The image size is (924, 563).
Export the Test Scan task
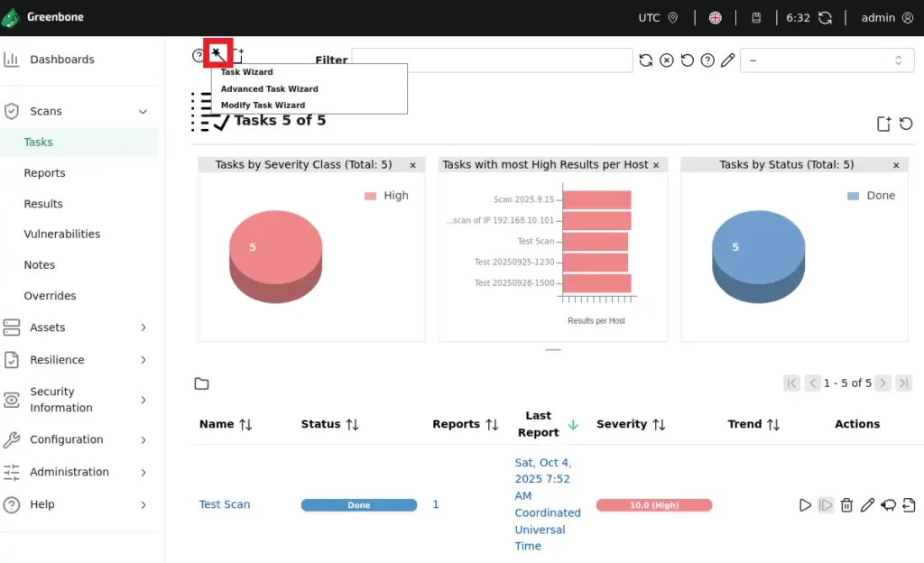(x=908, y=505)
